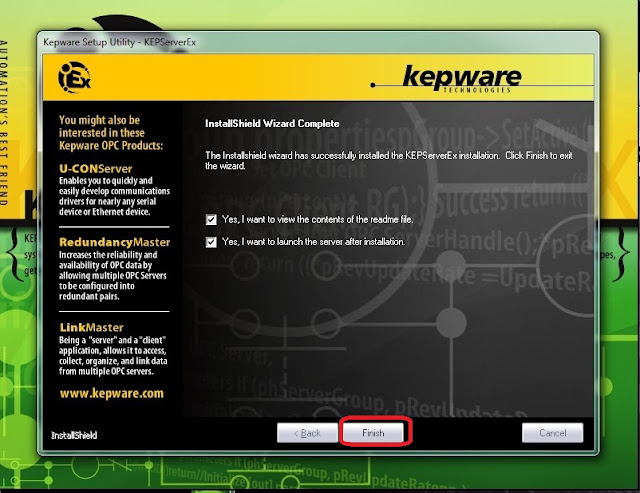The width and height of the screenshot is (640, 493).
Task: Cancel the setup wizard
Action: click(552, 433)
